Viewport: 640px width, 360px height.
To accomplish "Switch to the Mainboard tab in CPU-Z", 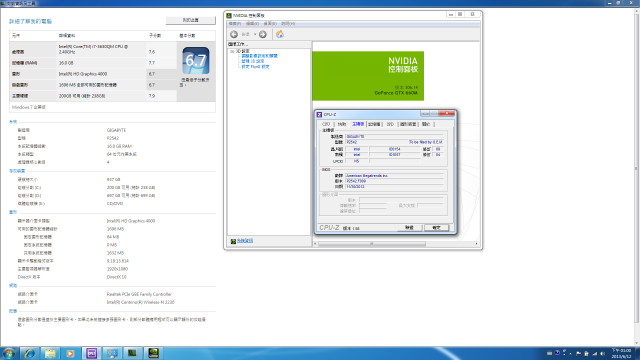I will click(358, 124).
